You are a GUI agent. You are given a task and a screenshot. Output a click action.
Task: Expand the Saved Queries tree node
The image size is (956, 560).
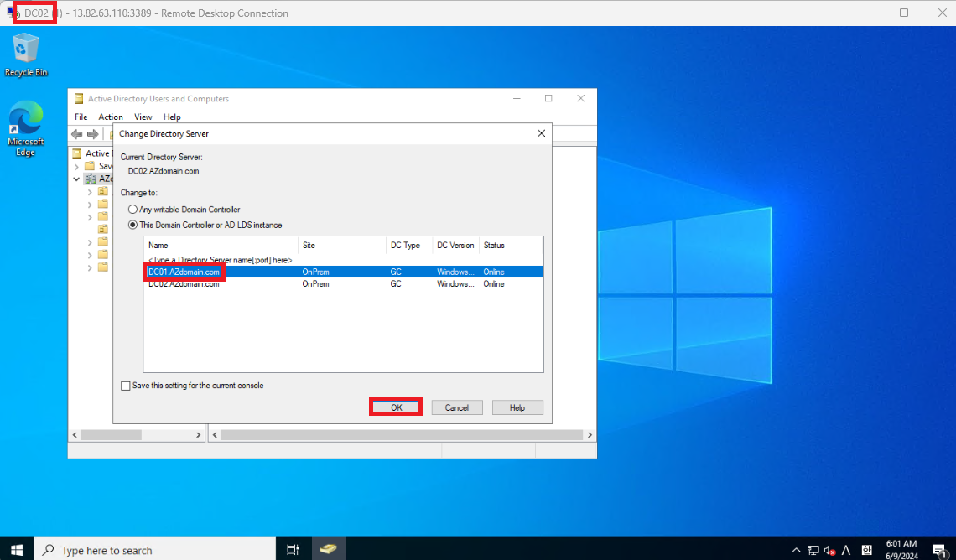pyautogui.click(x=77, y=166)
